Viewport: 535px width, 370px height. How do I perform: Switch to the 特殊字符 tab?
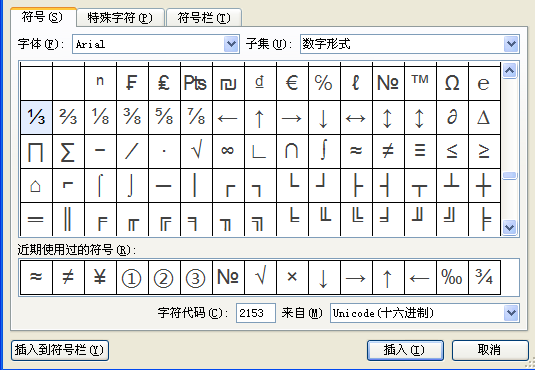pos(120,18)
